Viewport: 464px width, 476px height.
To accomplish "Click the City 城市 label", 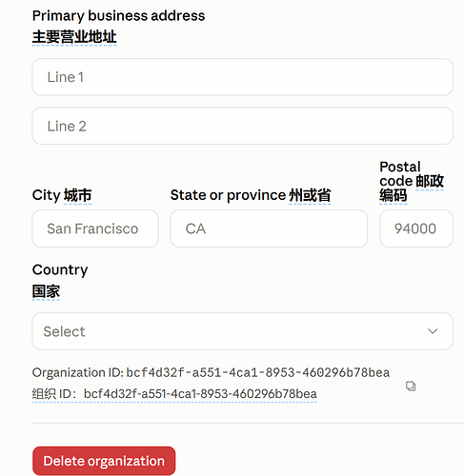I will click(62, 195).
